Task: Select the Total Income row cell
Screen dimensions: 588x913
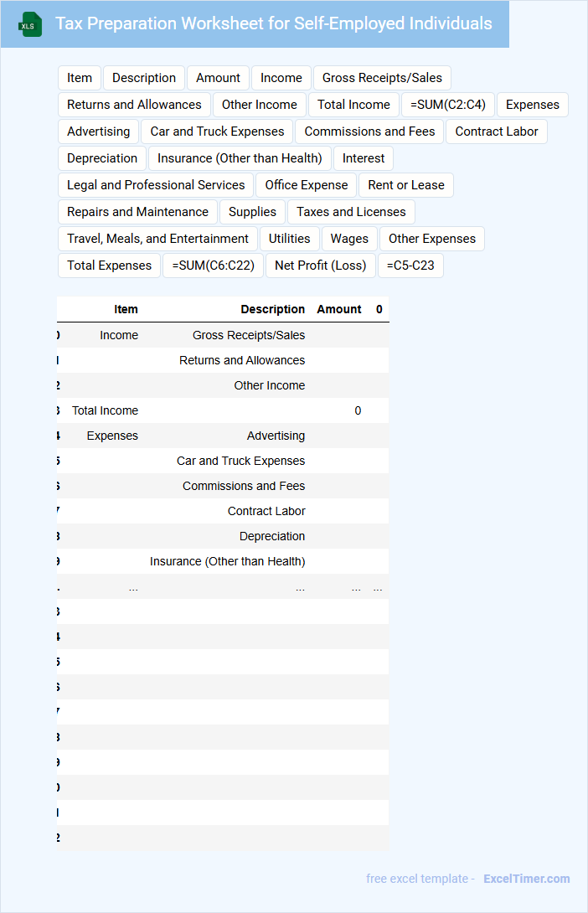Action: click(106, 410)
